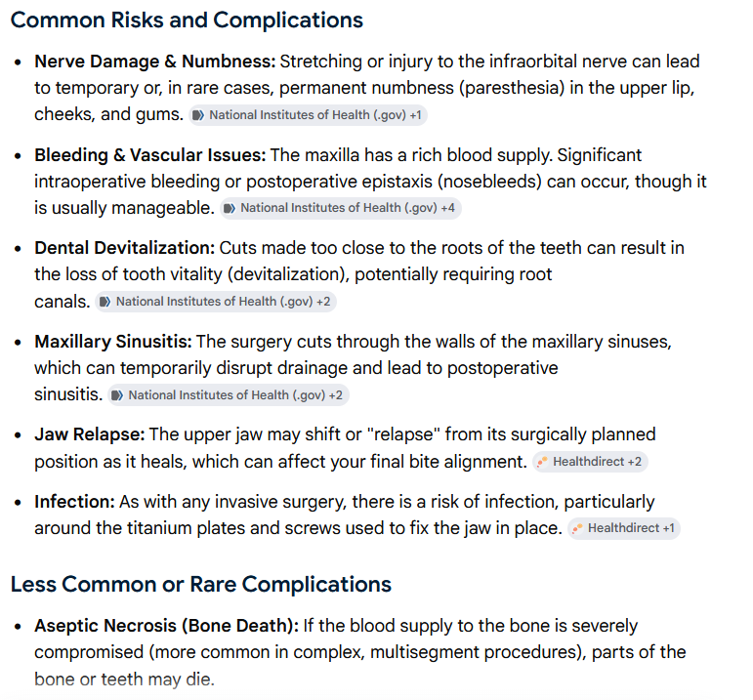This screenshot has height=700, width=753.
Task: Click the 'Less Common or Rare Complications' heading
Action: tap(201, 584)
